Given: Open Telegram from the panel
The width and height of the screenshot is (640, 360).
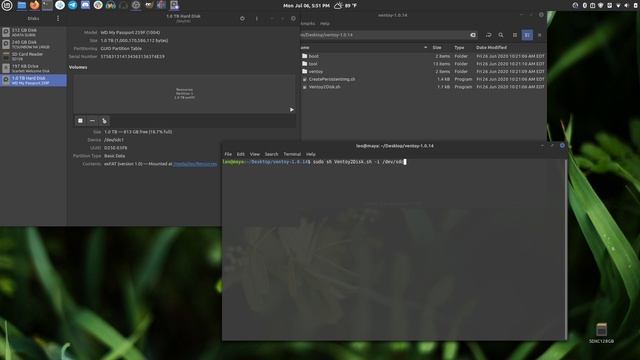Looking at the screenshot, I should 73,5.
